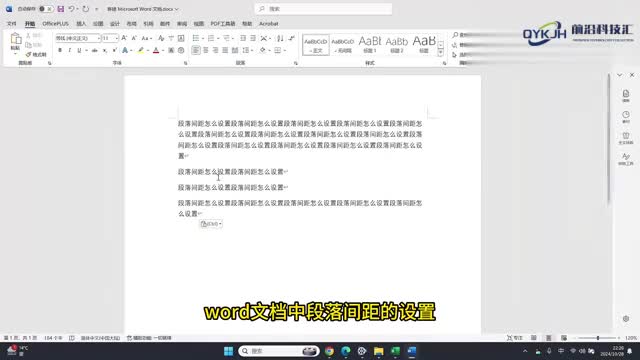
Task: Switch to the PDF工具箱 tab
Action: (x=223, y=24)
